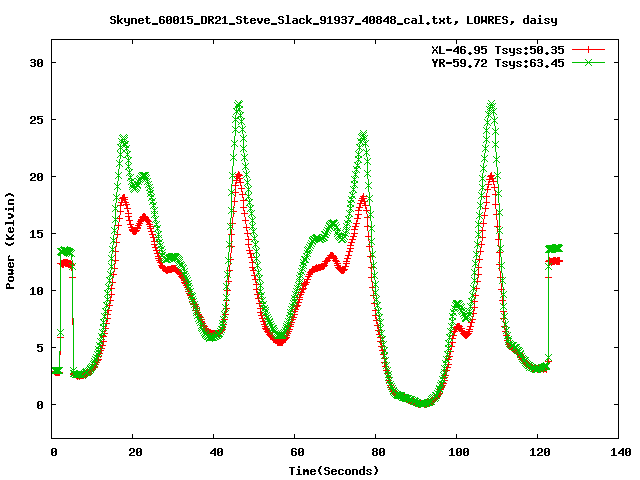Click the x-axis tick label 140

(620, 452)
